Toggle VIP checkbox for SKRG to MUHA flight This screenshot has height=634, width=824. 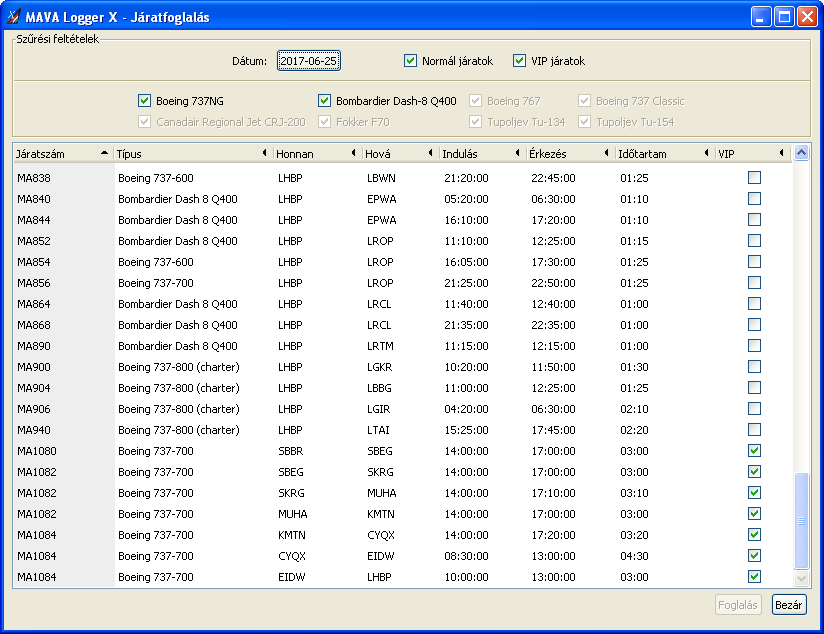tap(754, 493)
